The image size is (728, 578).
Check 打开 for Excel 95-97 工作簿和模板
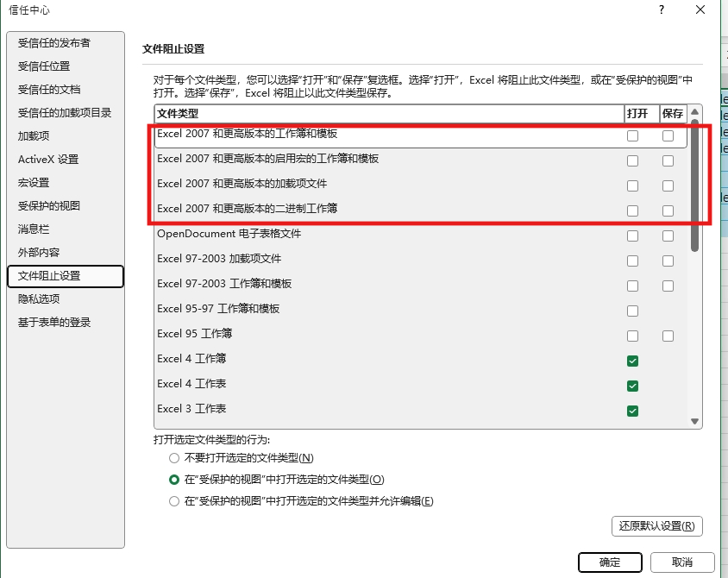632,311
